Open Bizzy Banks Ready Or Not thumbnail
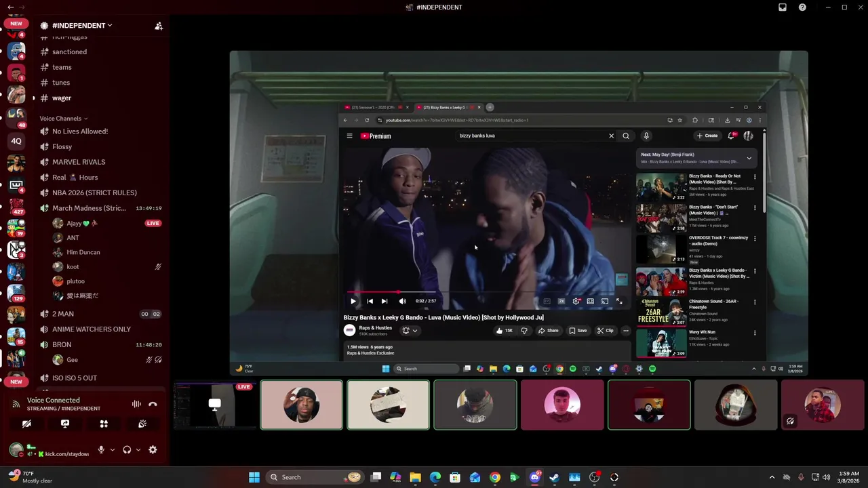This screenshot has height=488, width=868. pyautogui.click(x=661, y=186)
